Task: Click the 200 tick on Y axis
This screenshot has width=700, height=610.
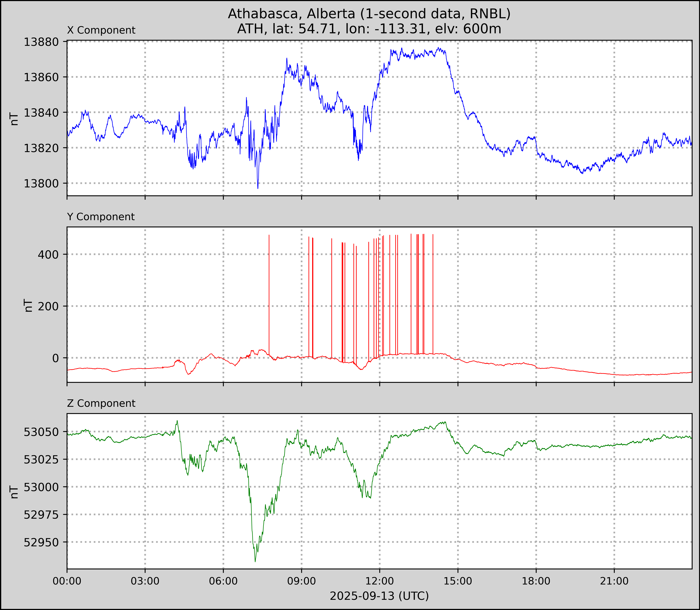Action: point(48,306)
